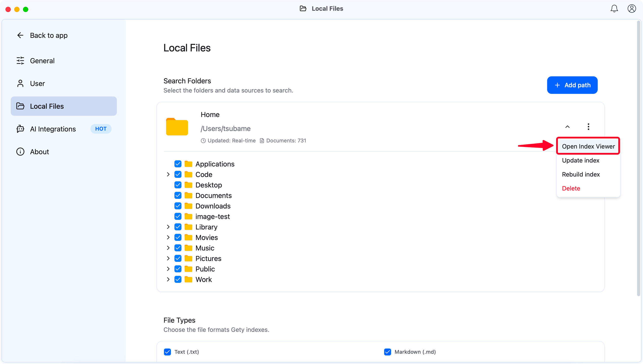
Task: Click the About info icon
Action: (x=20, y=152)
